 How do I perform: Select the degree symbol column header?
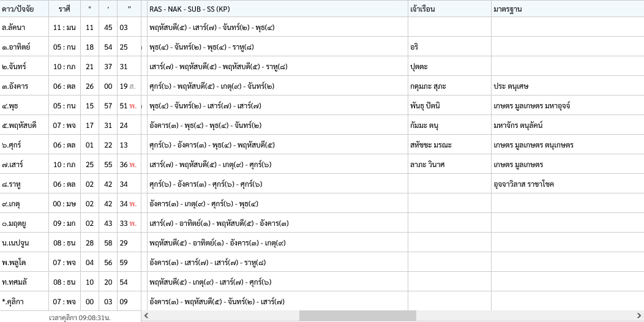[89, 9]
